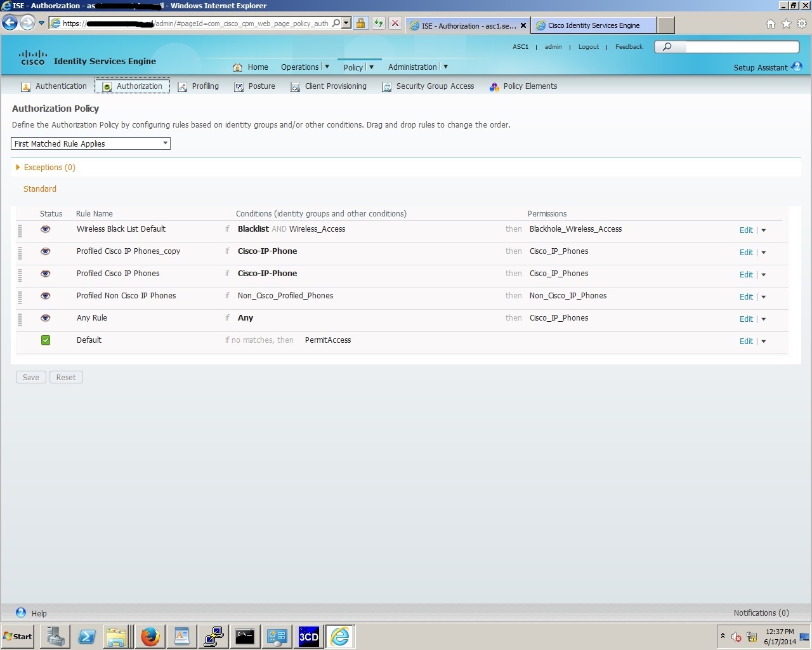Click the Home house icon
Image resolution: width=812 pixels, height=650 pixels.
tap(238, 67)
